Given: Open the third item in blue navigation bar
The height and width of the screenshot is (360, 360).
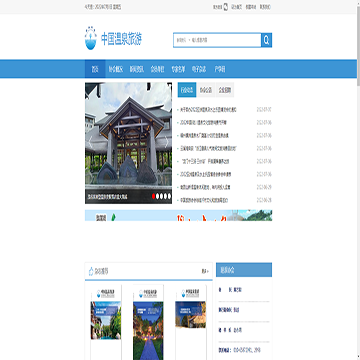Looking at the screenshot, I should [137, 69].
